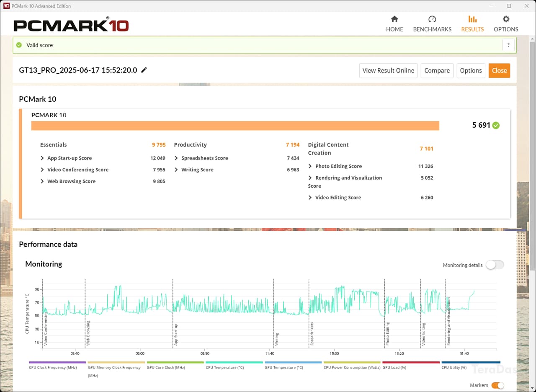This screenshot has width=536, height=392.
Task: Click the Writing chart marker
Action: click(x=277, y=339)
